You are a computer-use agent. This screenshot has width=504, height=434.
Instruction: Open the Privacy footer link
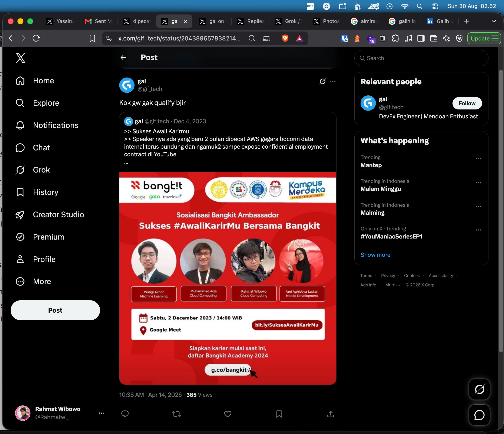pyautogui.click(x=388, y=276)
